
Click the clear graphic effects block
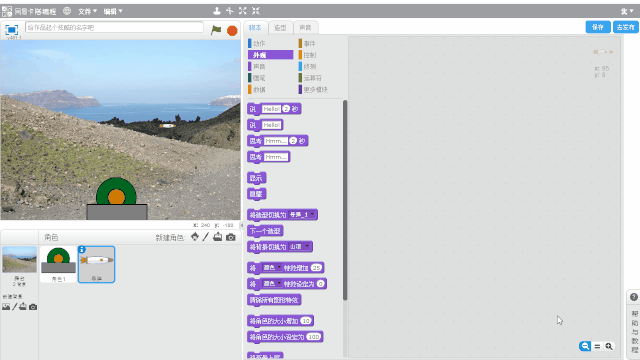click(274, 300)
